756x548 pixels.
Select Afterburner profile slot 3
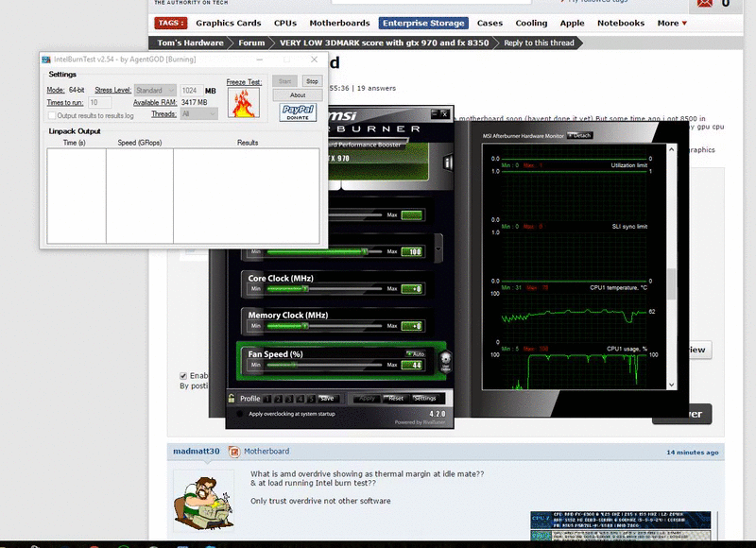click(289, 399)
